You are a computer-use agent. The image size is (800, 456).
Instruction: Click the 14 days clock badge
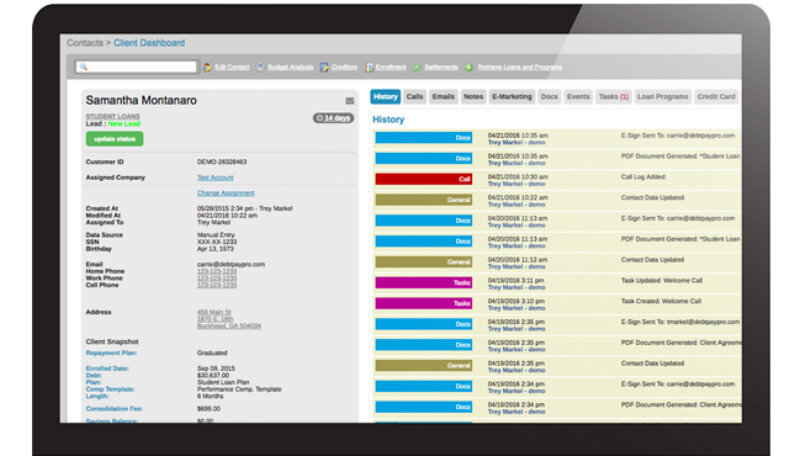click(x=333, y=118)
